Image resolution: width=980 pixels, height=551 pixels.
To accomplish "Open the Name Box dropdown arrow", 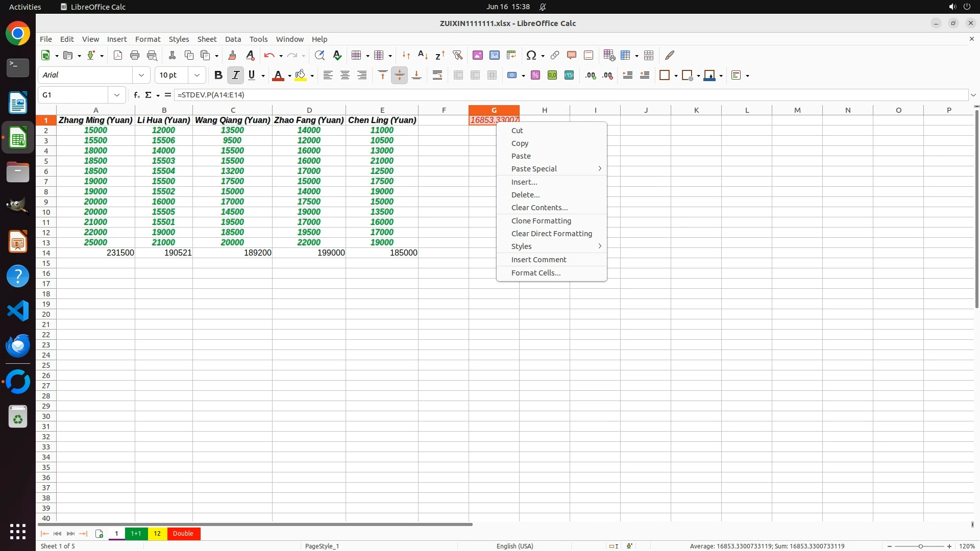I will point(117,95).
